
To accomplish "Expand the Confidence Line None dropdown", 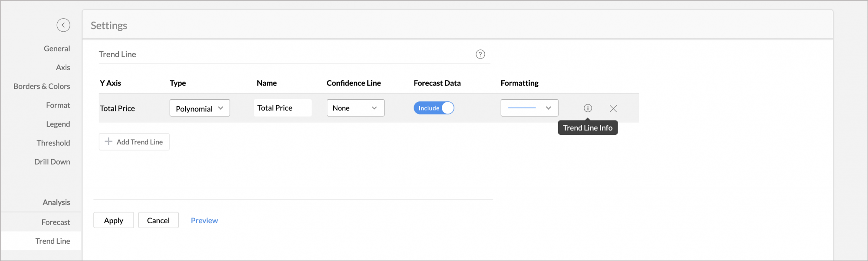I will [355, 108].
